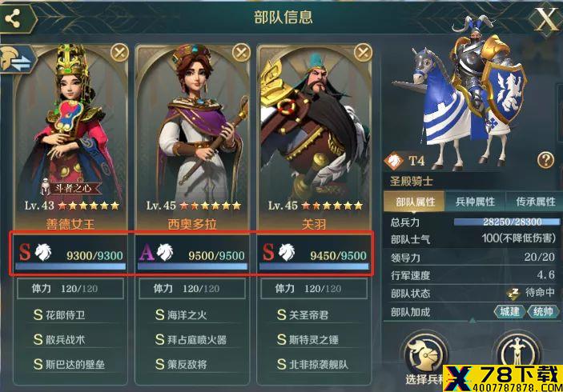Viewport: 563px width, 392px height.
Task: Switch to the 兵种属性 tab
Action: (475, 202)
